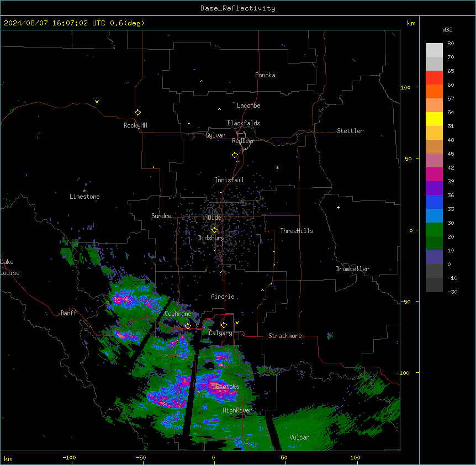Viewport: 476px width, 465px height.
Task: Click the -50 km mark on right axis
Action: tap(405, 302)
